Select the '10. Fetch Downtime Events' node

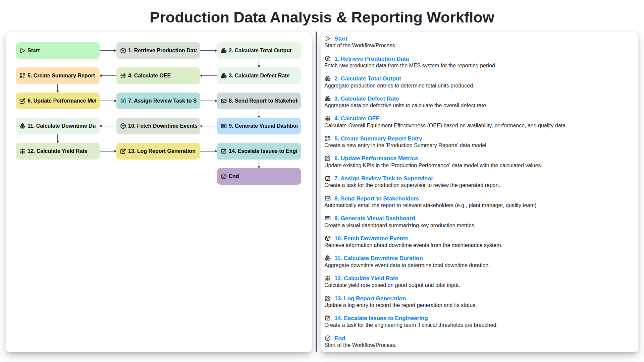[158, 126]
